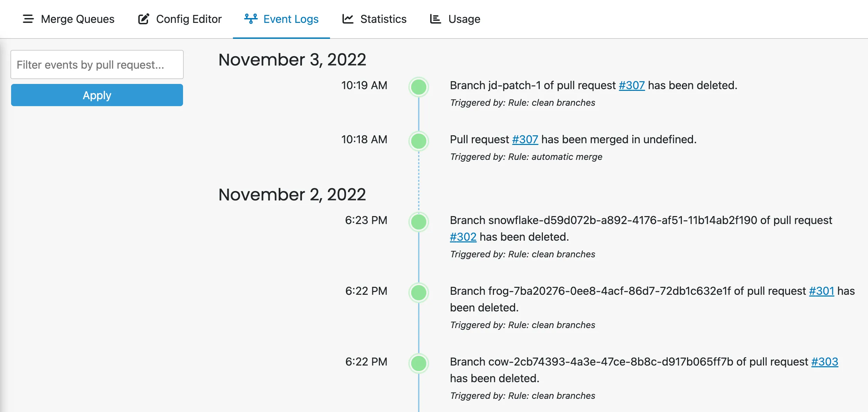
Task: Click the 10:19 AM timeline marker dot
Action: tap(419, 87)
